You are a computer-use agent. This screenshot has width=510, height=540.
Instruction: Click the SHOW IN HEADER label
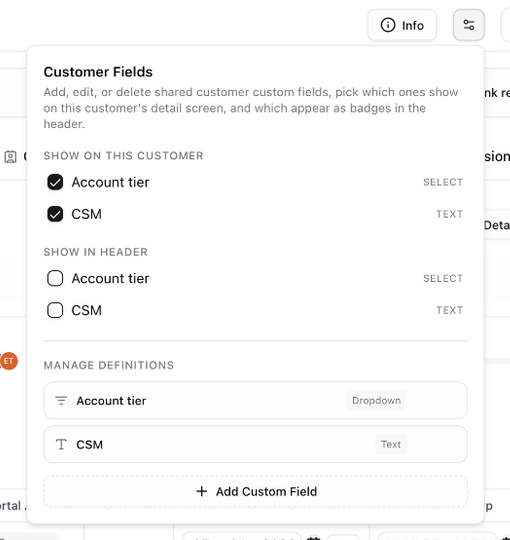point(96,252)
